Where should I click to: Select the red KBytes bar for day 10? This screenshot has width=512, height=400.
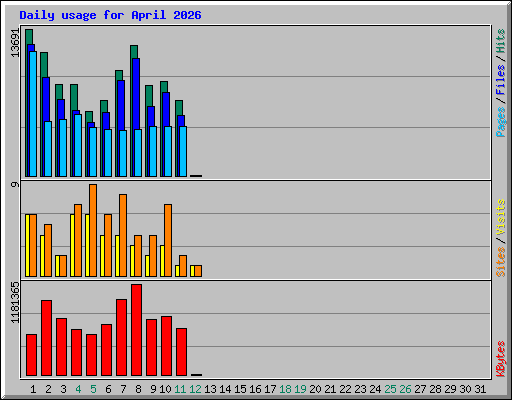point(166,346)
